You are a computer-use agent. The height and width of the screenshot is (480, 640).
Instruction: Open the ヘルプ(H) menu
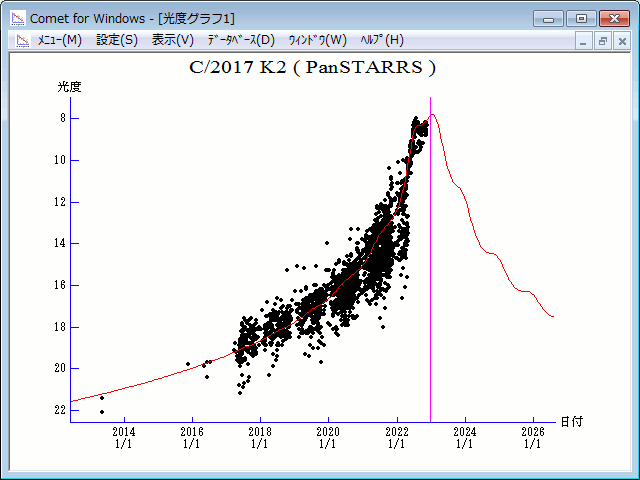click(x=382, y=40)
